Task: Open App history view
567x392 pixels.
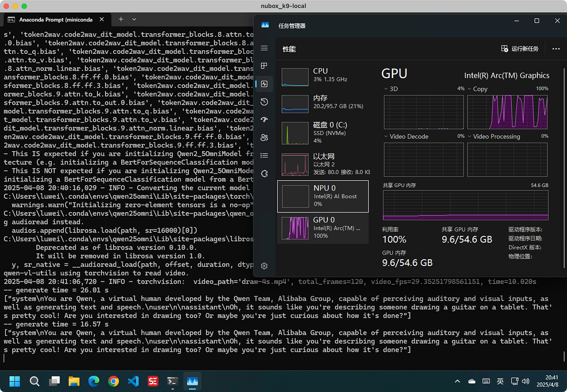Action: coord(264,101)
